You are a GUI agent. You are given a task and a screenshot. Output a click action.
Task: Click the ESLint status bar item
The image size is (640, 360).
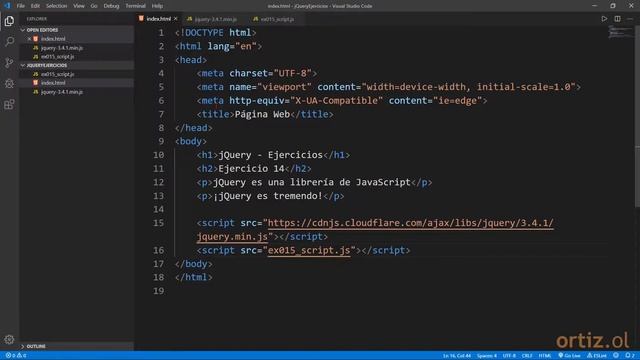click(597, 356)
